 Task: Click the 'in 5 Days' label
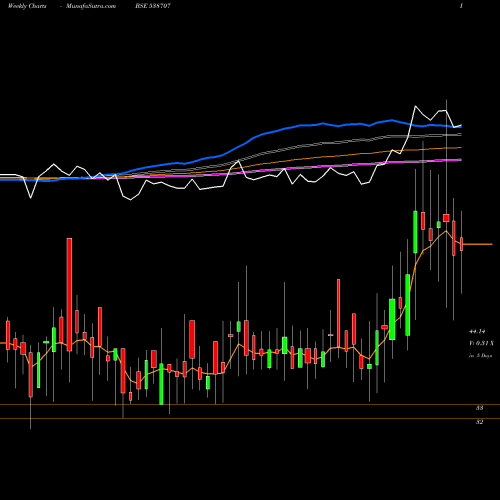[480, 356]
